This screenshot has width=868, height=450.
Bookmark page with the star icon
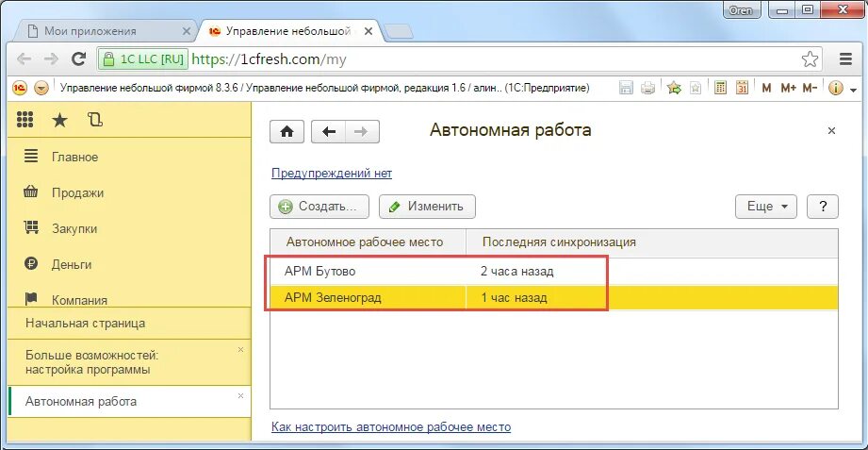pyautogui.click(x=810, y=58)
